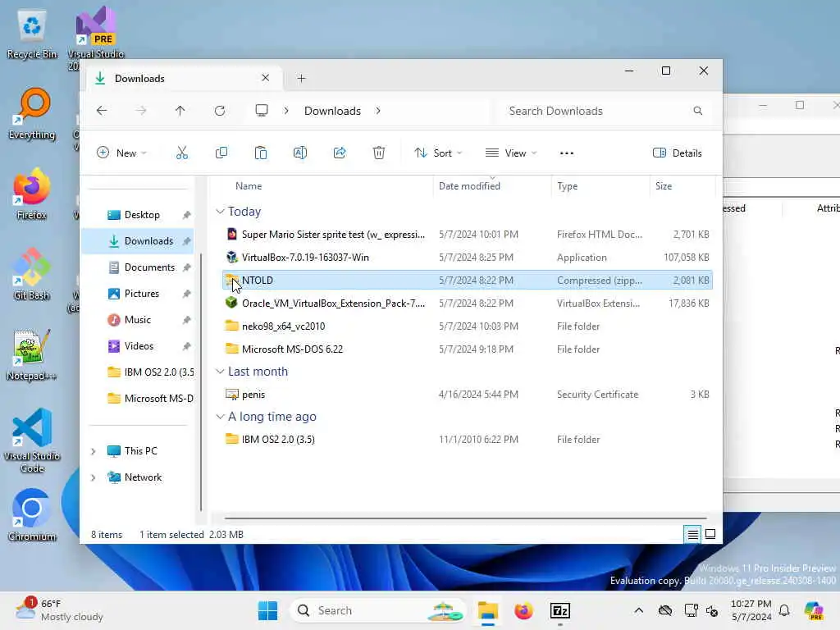Click the horizontal scrollbar of file list
The height and width of the screenshot is (630, 840).
coord(465,518)
